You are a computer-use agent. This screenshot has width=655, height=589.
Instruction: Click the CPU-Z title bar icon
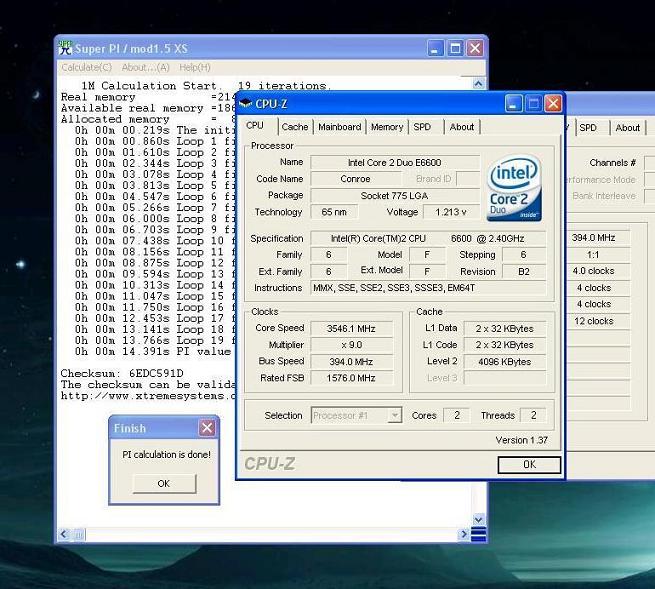[x=246, y=103]
